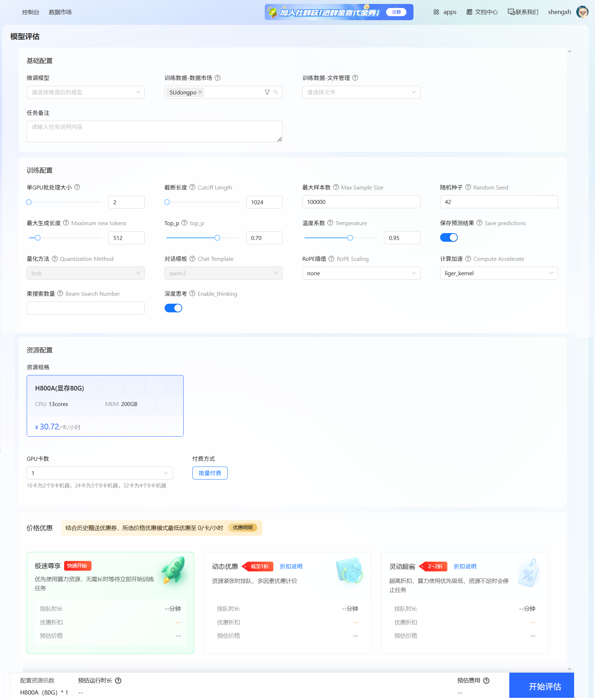Open the GPU卡数 dropdown
The height and width of the screenshot is (700, 595).
tap(99, 473)
